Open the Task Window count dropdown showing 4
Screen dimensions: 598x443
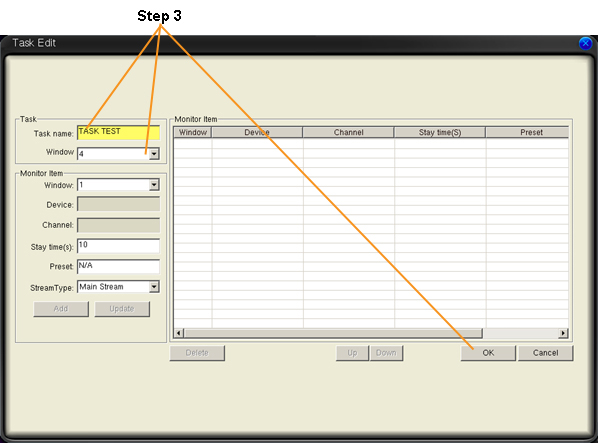coord(154,154)
